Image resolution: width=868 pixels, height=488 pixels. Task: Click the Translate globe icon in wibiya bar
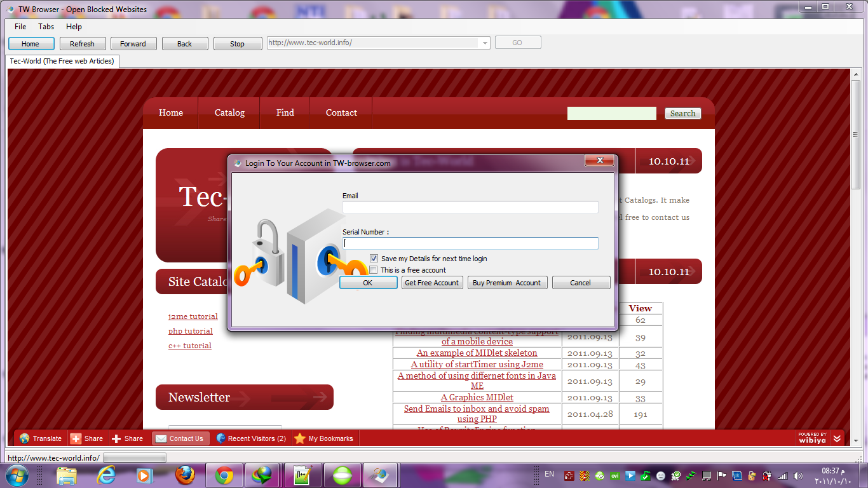tap(25, 438)
